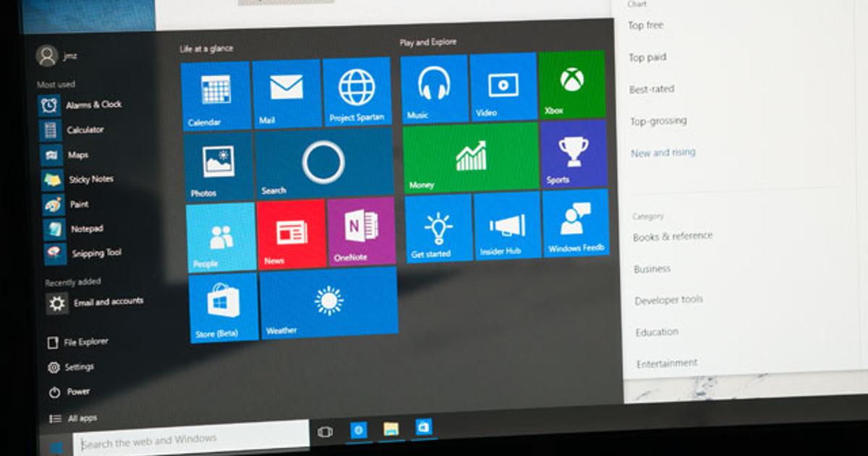Click the Play and Explore group header
The image size is (868, 456).
click(428, 43)
